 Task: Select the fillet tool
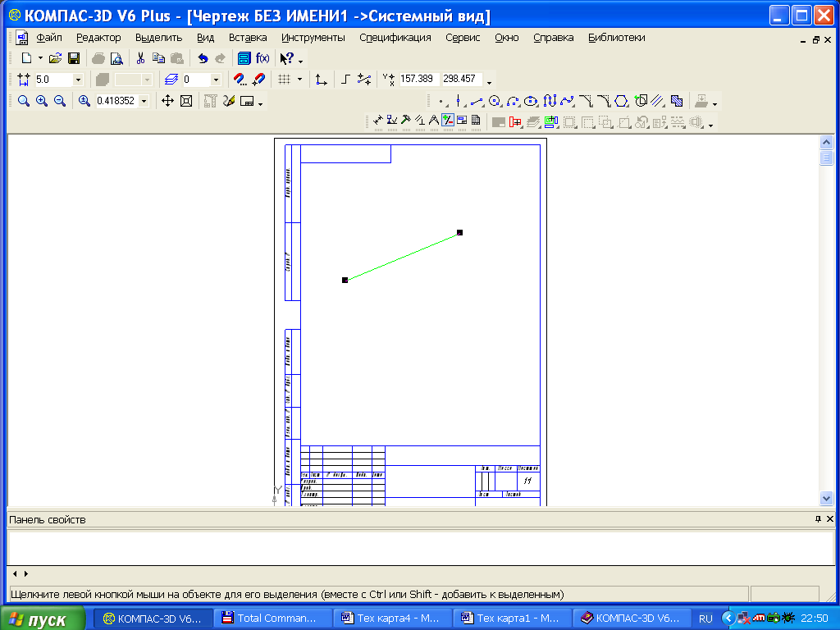click(604, 101)
